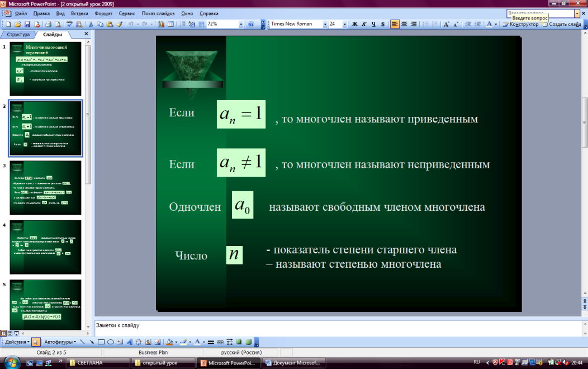The image size is (588, 369).
Task: Activate Format Painter brush
Action: [119, 24]
